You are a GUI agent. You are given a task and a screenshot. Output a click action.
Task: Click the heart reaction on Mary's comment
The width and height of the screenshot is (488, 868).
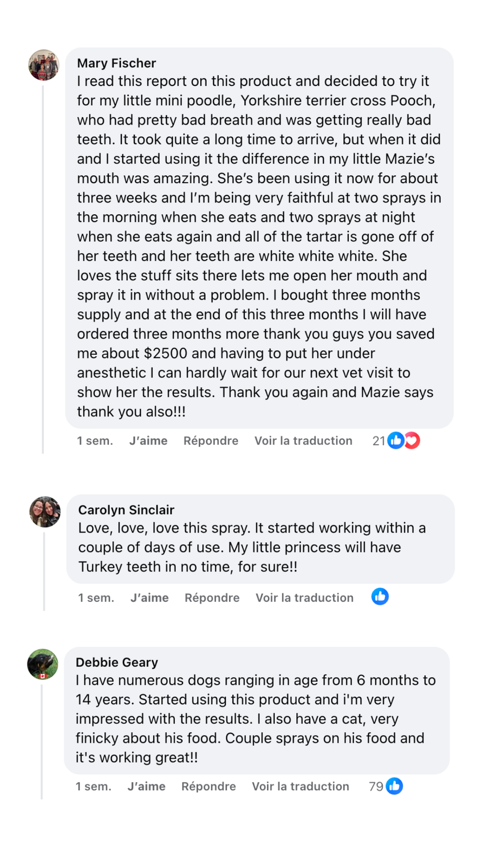pyautogui.click(x=413, y=440)
